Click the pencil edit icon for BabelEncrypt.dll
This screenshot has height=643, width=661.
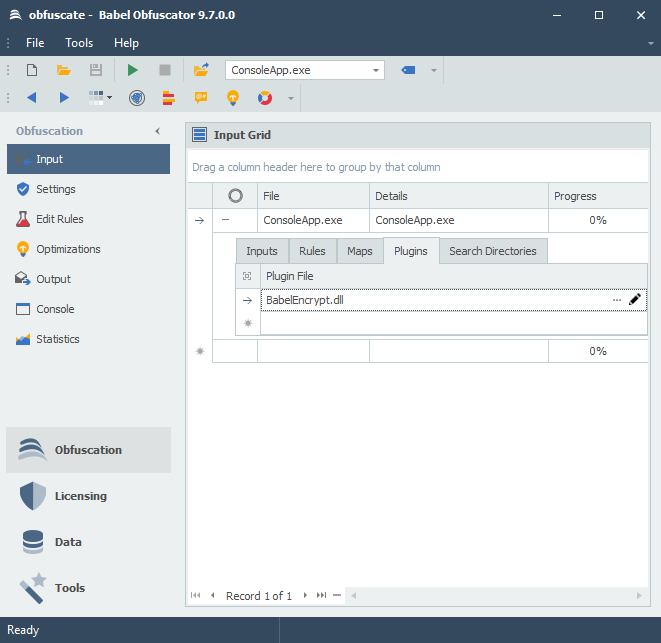[x=635, y=300]
